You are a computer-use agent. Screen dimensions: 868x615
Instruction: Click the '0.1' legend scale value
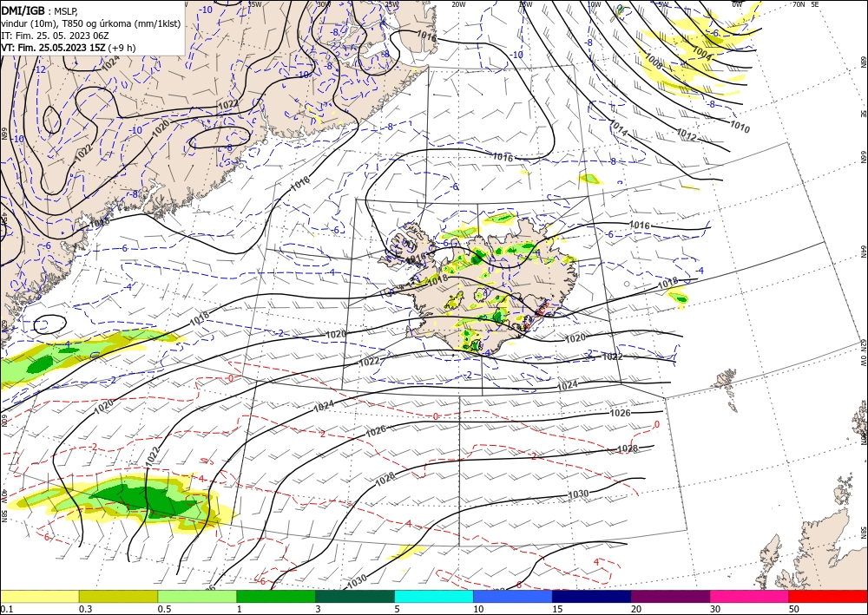tap(5, 609)
